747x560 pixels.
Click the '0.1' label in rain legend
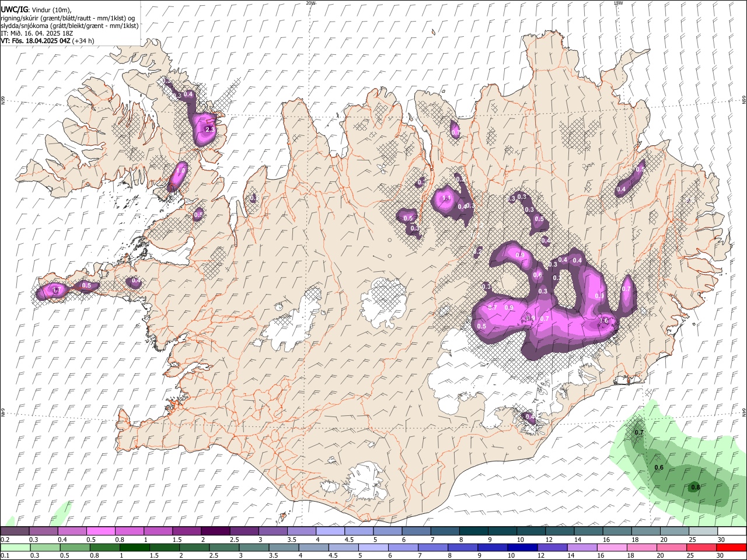4,556
